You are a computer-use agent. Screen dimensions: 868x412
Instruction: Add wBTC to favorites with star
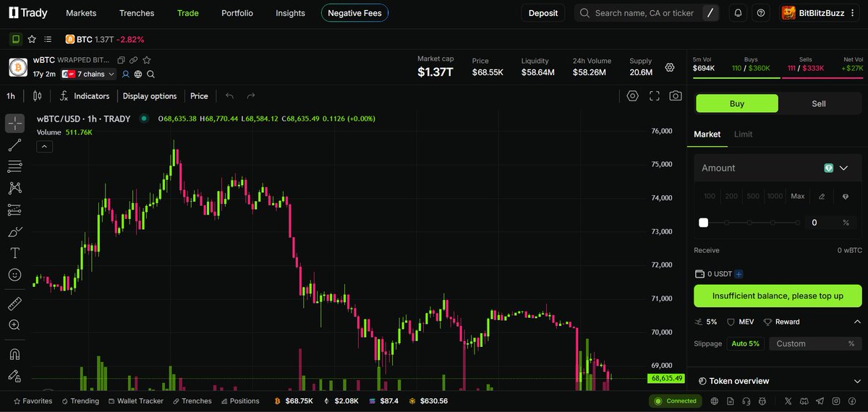(147, 60)
